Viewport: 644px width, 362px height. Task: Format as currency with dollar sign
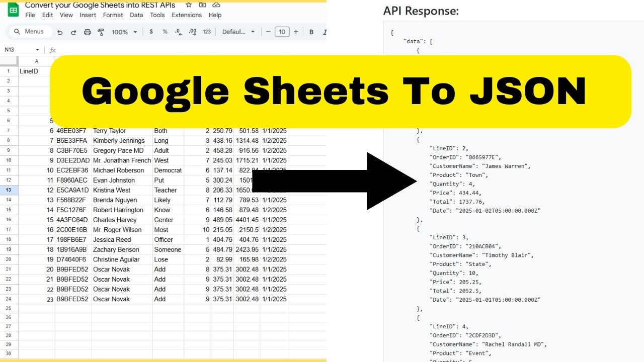point(151,32)
